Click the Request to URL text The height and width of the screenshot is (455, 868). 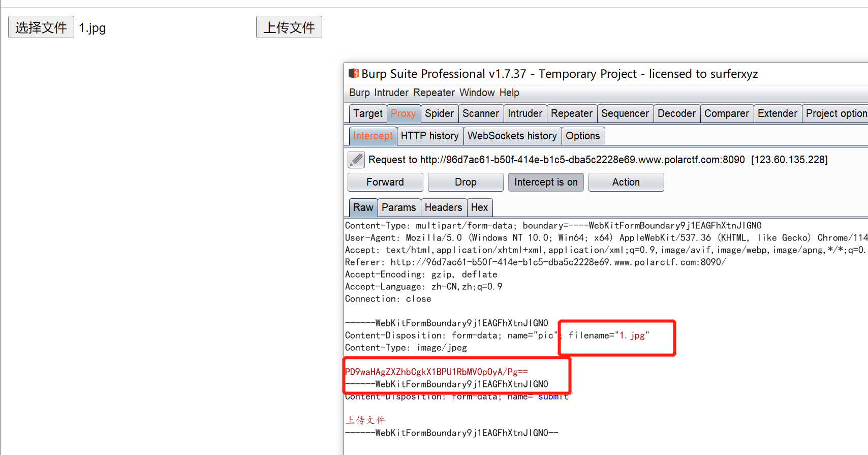click(x=598, y=160)
